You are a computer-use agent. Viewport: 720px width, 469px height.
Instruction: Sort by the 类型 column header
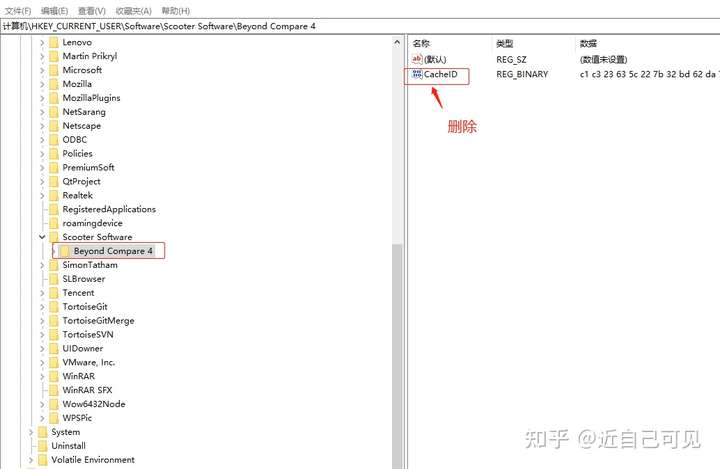505,44
